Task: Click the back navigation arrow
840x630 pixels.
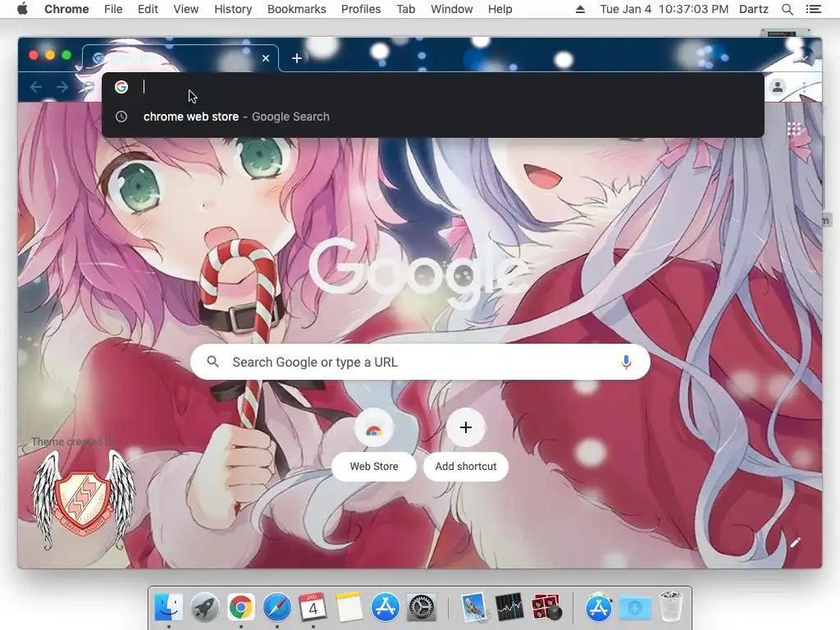Action: pos(36,87)
